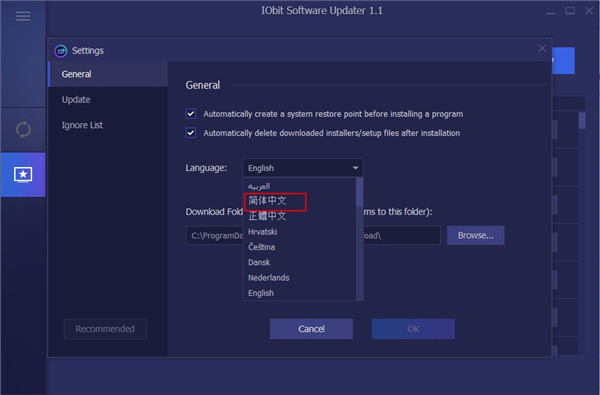The width and height of the screenshot is (600, 395).
Task: Choose 正體中文 from language list
Action: click(267, 216)
